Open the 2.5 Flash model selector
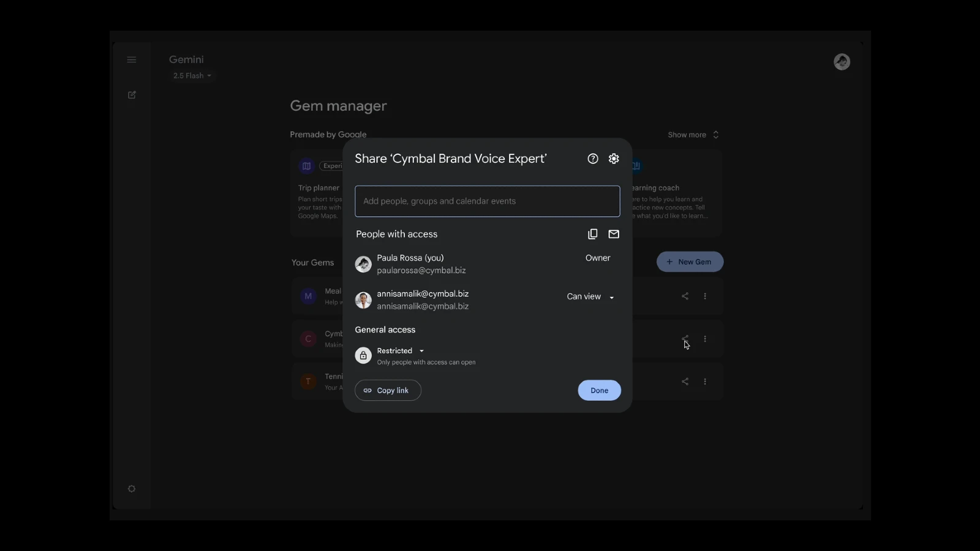Image resolution: width=980 pixels, height=551 pixels. click(x=192, y=76)
